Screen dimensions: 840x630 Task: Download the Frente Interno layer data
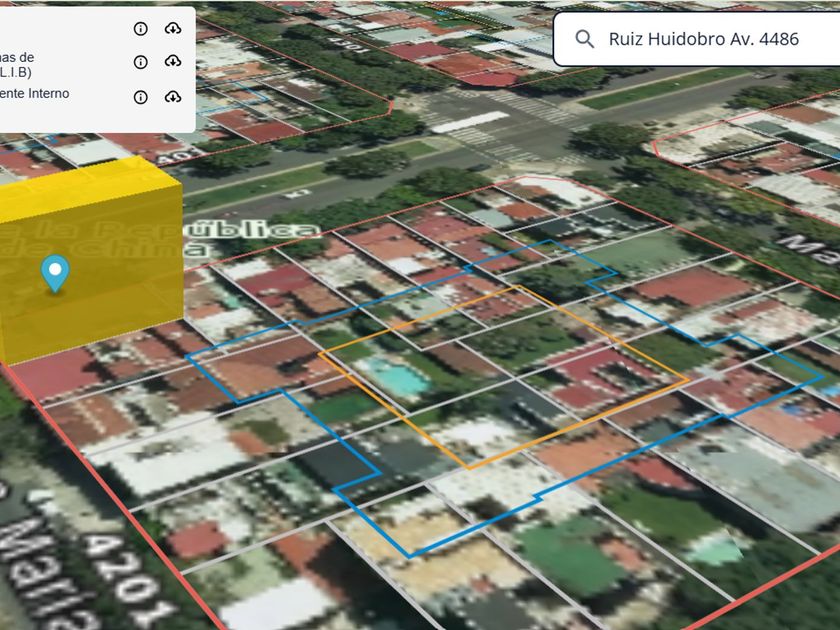point(172,96)
